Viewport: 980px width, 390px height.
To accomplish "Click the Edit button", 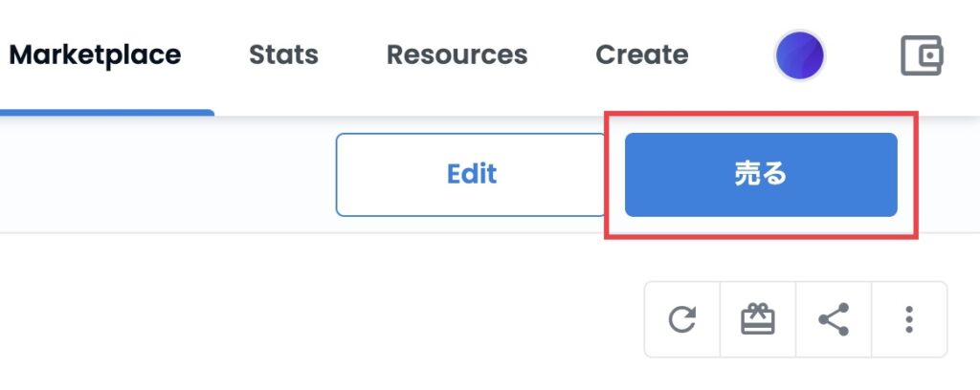I will [472, 175].
